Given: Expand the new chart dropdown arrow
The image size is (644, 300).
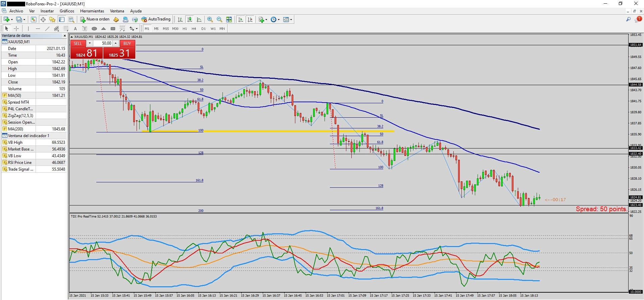Looking at the screenshot, I should click(x=12, y=20).
